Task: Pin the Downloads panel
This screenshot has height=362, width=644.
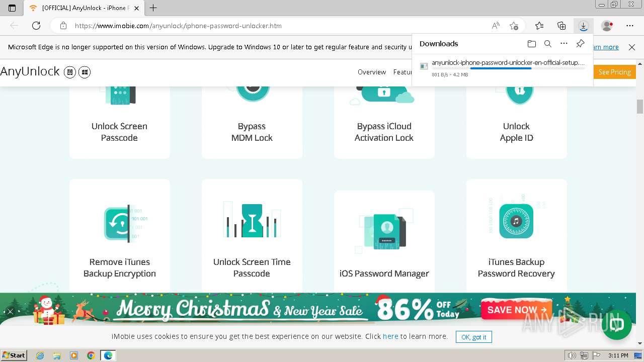Action: pyautogui.click(x=580, y=44)
